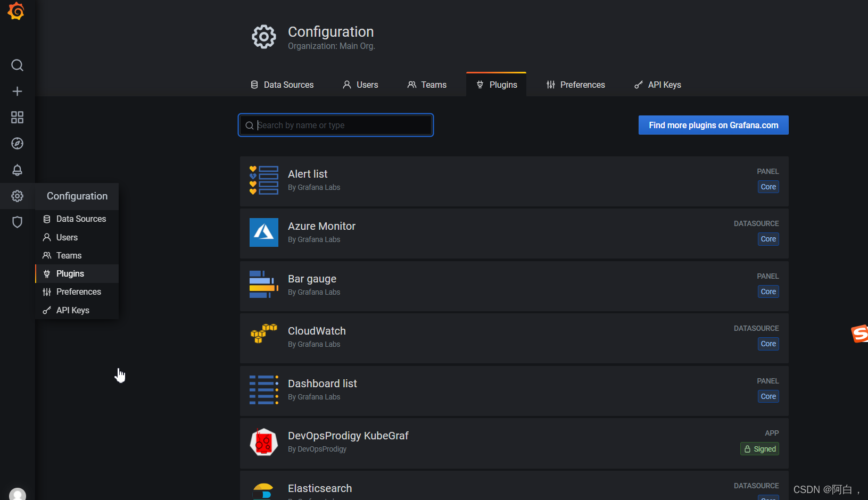Open the Explore compass icon in sidebar
This screenshot has width=868, height=500.
(17, 144)
